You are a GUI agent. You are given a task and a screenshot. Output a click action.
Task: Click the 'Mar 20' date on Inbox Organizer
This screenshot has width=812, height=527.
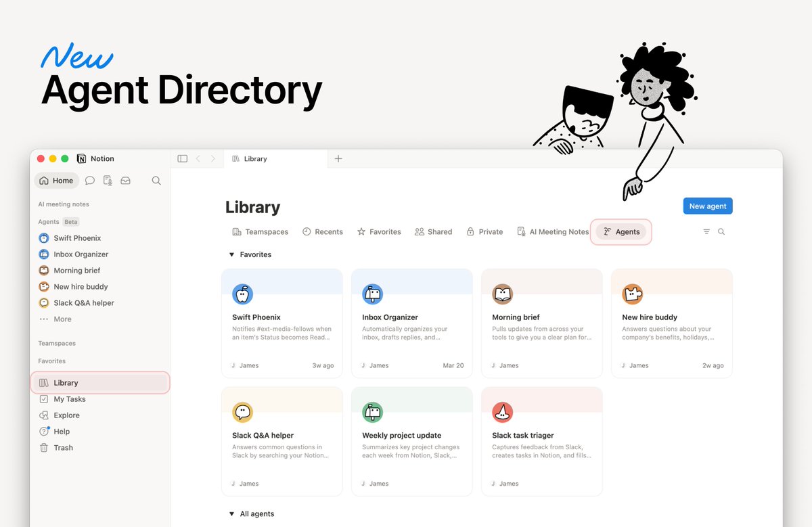[453, 365]
